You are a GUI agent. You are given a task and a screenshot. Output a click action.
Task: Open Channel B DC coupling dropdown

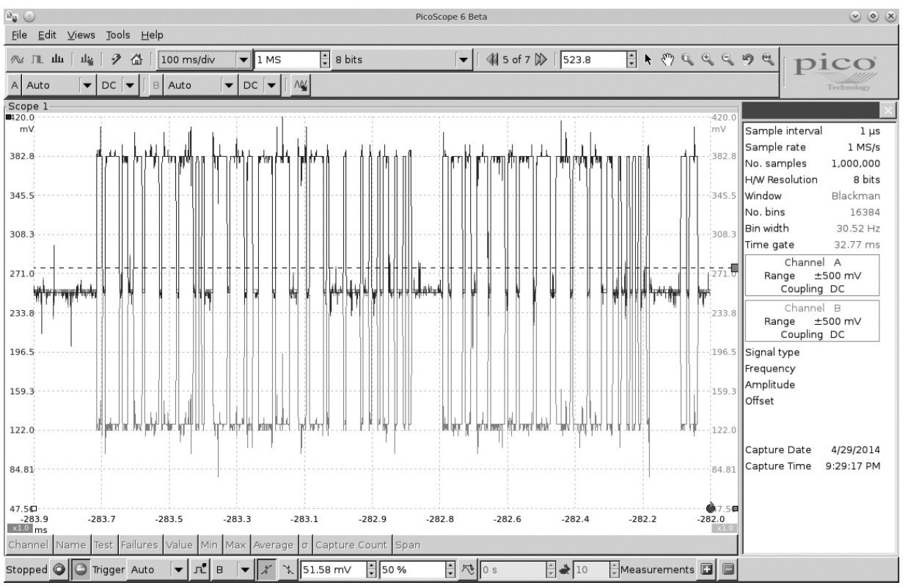tap(272, 85)
